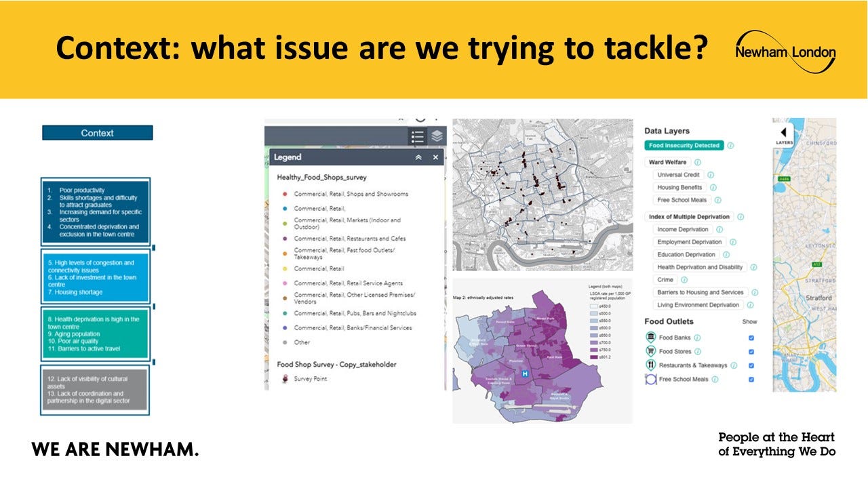Click info icon beside Food Stores

click(x=698, y=351)
